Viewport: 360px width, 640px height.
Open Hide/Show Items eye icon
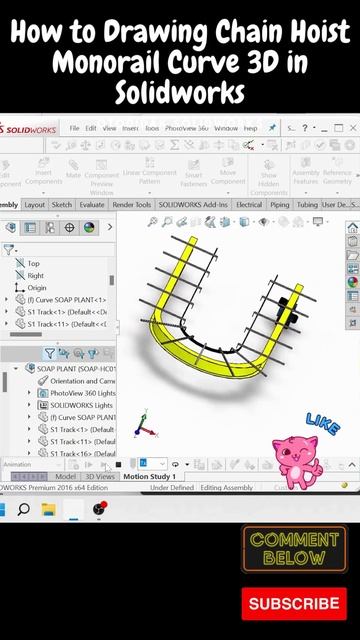click(264, 222)
